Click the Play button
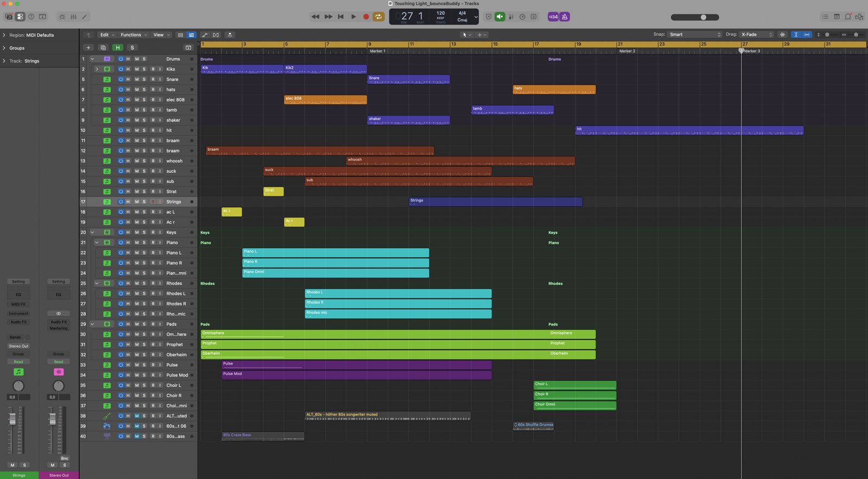Image resolution: width=868 pixels, height=479 pixels. click(x=353, y=17)
